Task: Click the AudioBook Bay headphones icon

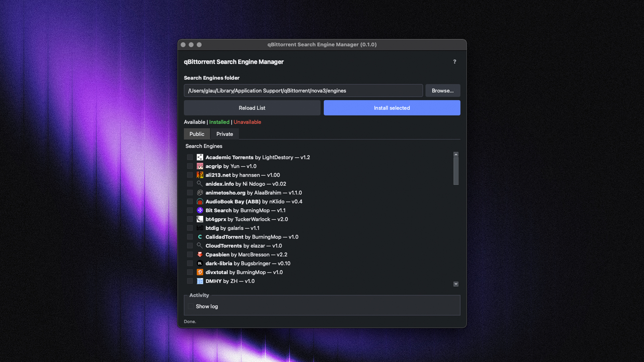Action: pyautogui.click(x=200, y=201)
